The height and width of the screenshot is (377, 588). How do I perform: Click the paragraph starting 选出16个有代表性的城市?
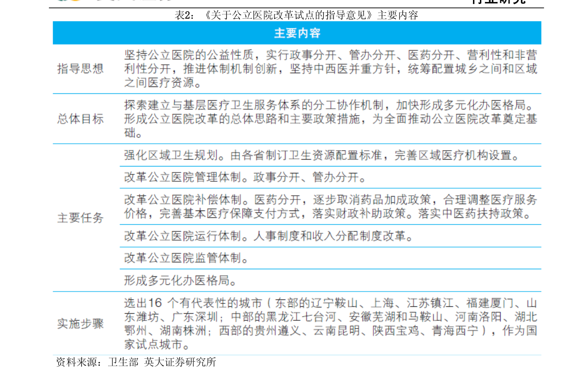[x=330, y=323]
